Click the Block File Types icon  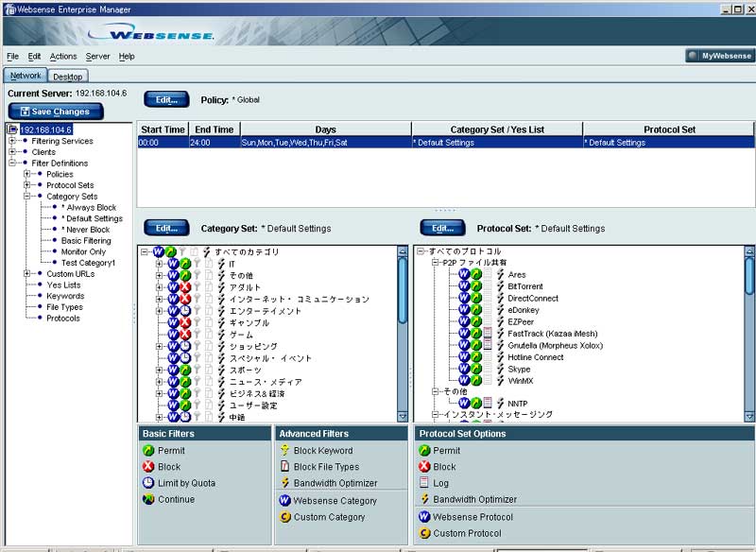pyautogui.click(x=285, y=466)
